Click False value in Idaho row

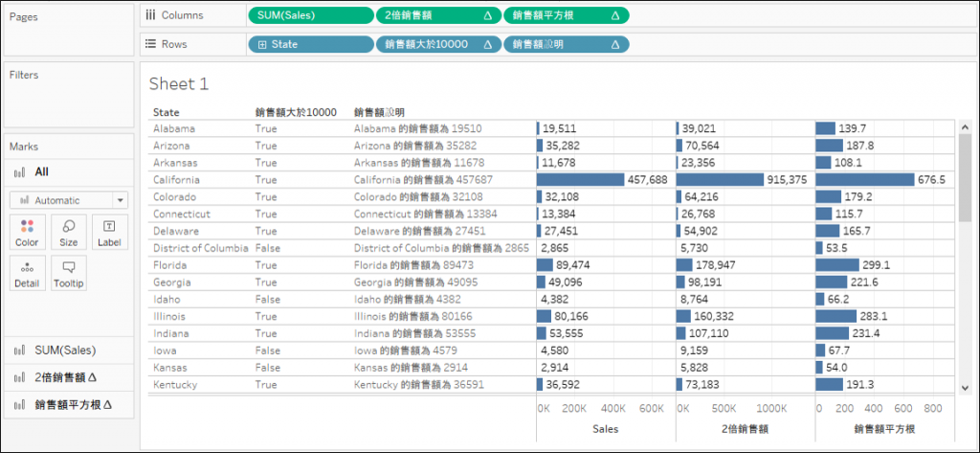tap(268, 300)
